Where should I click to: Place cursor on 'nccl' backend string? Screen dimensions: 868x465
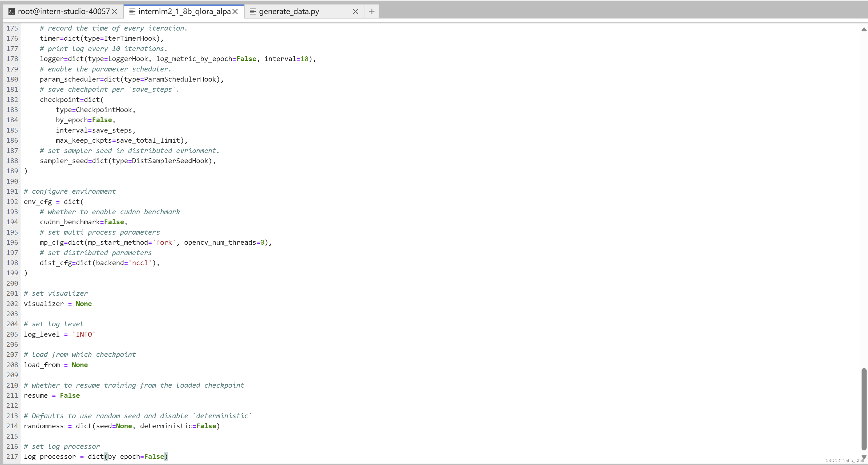tap(140, 263)
